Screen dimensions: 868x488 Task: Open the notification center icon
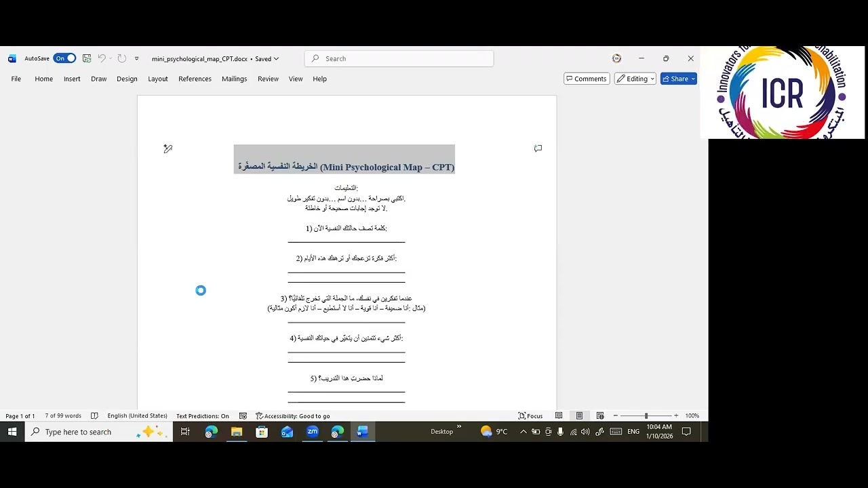point(686,432)
